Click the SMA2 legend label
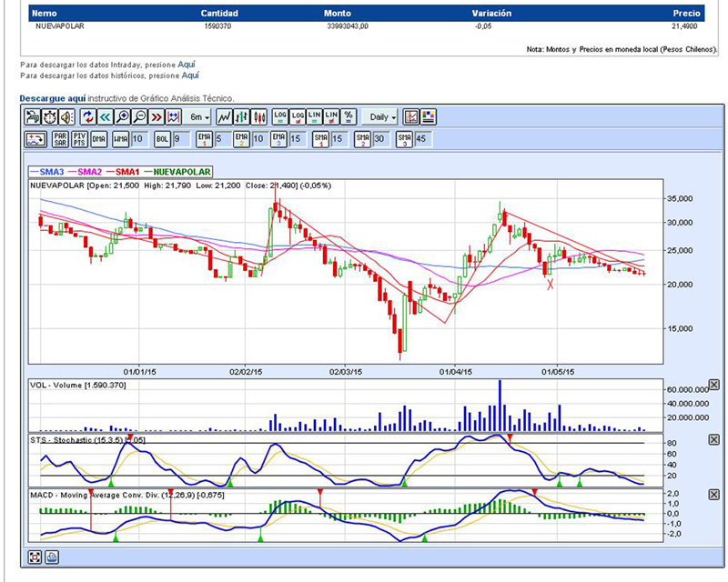 point(89,172)
